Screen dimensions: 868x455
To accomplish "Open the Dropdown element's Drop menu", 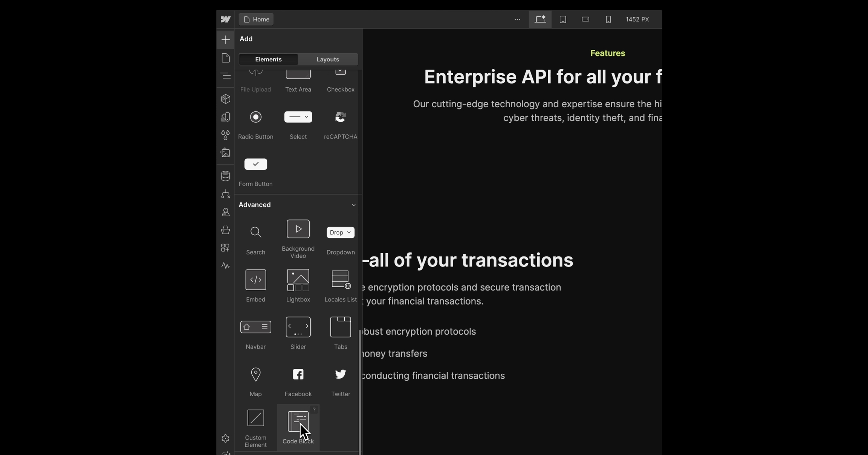I will coord(340,233).
